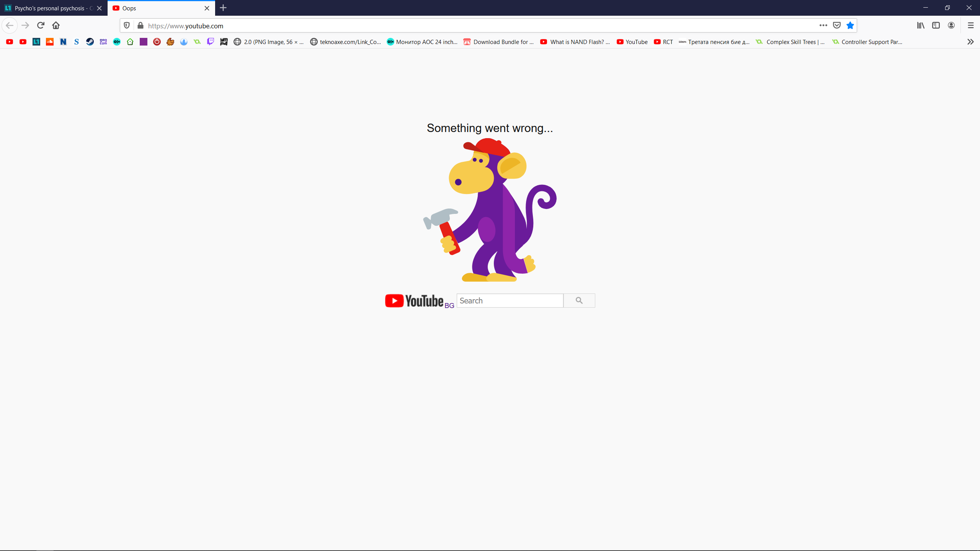Screen dimensions: 980x551
Task: Click the Save to Pocket icon
Action: [x=837, y=26]
